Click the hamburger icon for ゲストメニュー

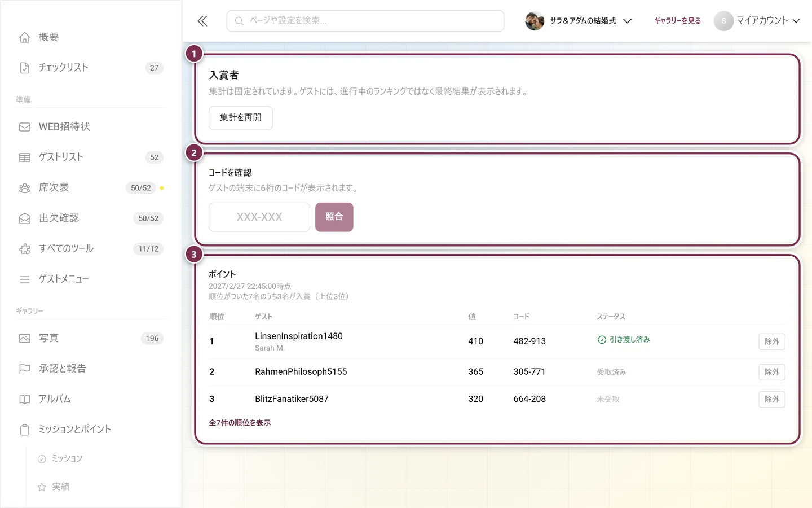tap(25, 279)
